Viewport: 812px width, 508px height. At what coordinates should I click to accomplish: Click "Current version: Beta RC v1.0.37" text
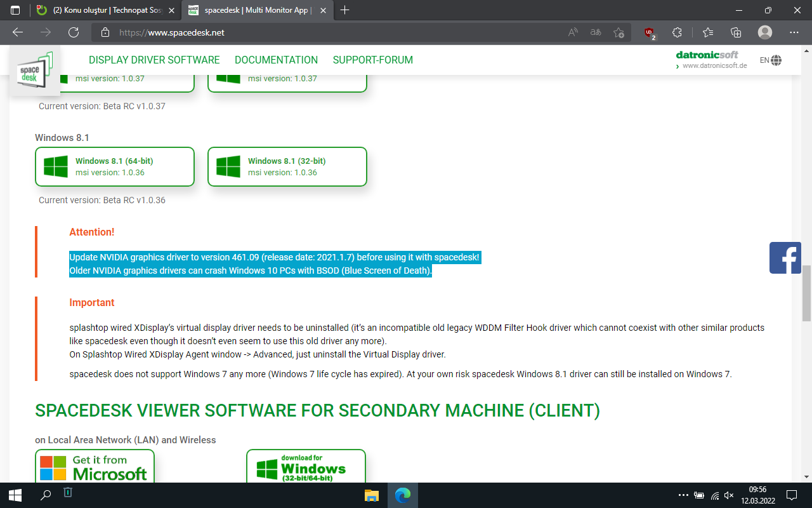[x=102, y=106]
